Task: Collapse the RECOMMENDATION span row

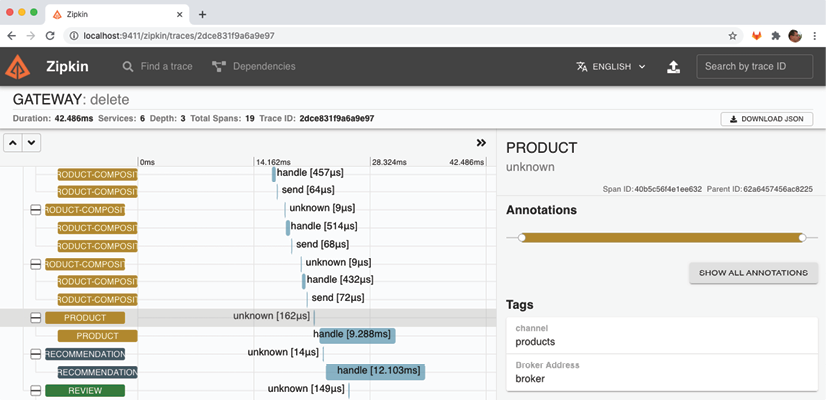Action: [x=35, y=354]
